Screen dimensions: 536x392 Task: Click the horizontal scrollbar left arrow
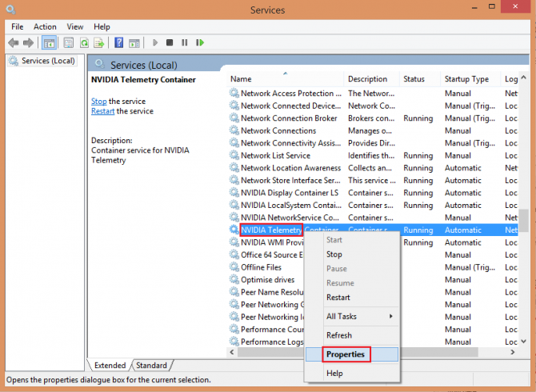(x=232, y=352)
